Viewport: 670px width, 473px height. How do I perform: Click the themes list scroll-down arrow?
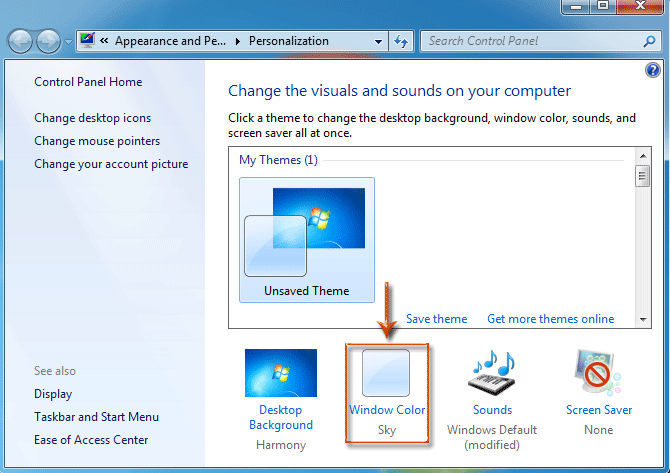point(643,319)
